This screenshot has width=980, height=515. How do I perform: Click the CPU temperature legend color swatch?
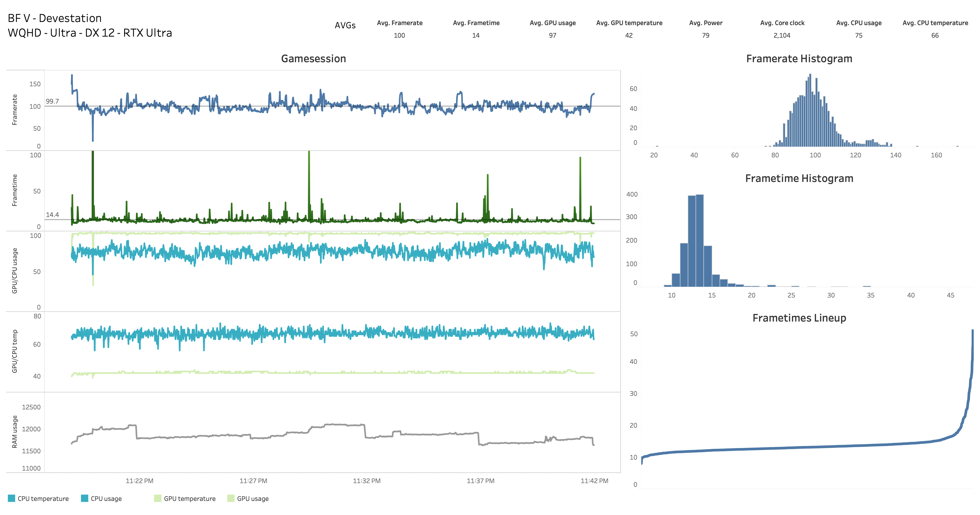click(x=11, y=498)
